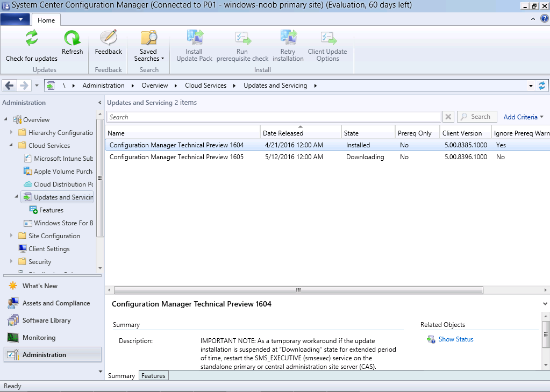The width and height of the screenshot is (550, 392).
Task: Click the Search button
Action: coord(477,117)
